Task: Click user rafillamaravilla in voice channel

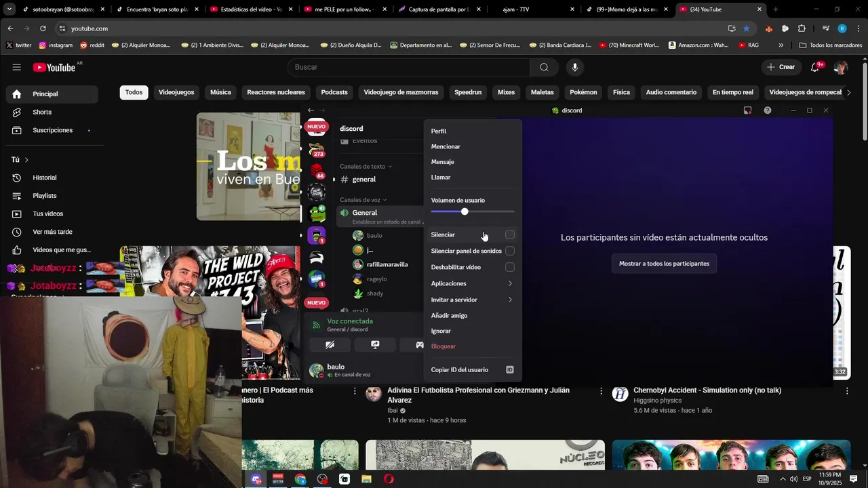Action: pyautogui.click(x=387, y=264)
